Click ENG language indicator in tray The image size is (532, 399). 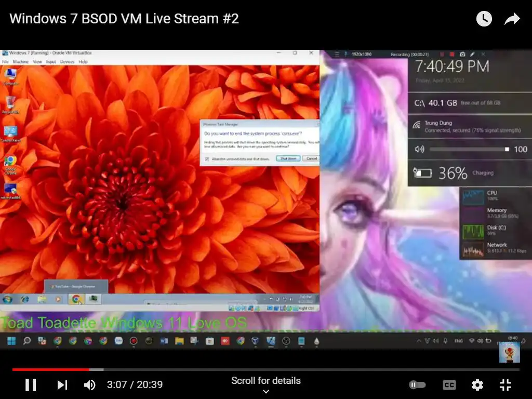[458, 341]
